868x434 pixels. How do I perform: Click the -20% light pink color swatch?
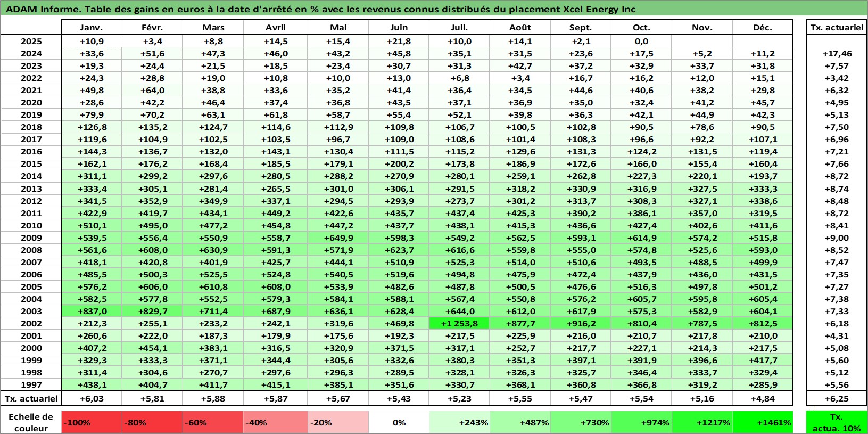point(338,422)
